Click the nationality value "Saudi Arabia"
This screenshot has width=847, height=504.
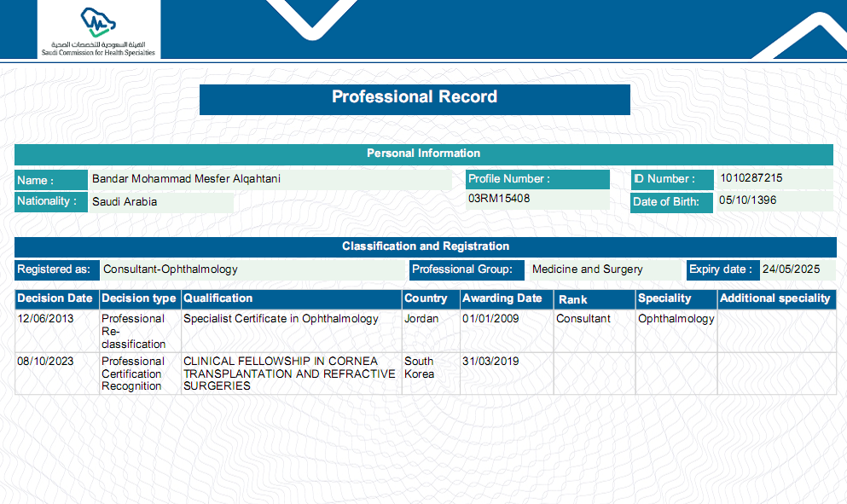click(x=125, y=202)
